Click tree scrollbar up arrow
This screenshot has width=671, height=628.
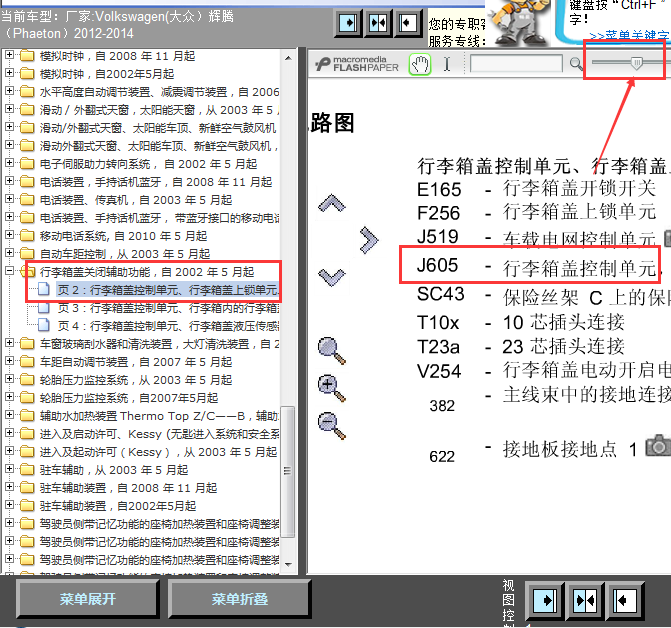pyautogui.click(x=288, y=58)
